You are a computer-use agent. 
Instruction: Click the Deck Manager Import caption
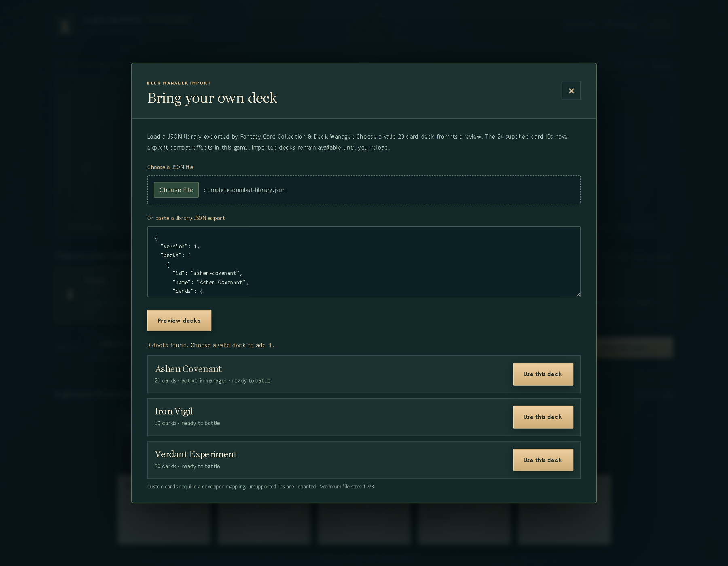(179, 83)
